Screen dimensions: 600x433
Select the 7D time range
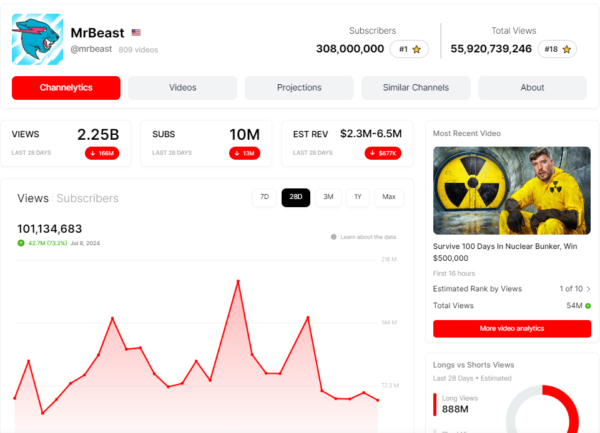pyautogui.click(x=264, y=197)
